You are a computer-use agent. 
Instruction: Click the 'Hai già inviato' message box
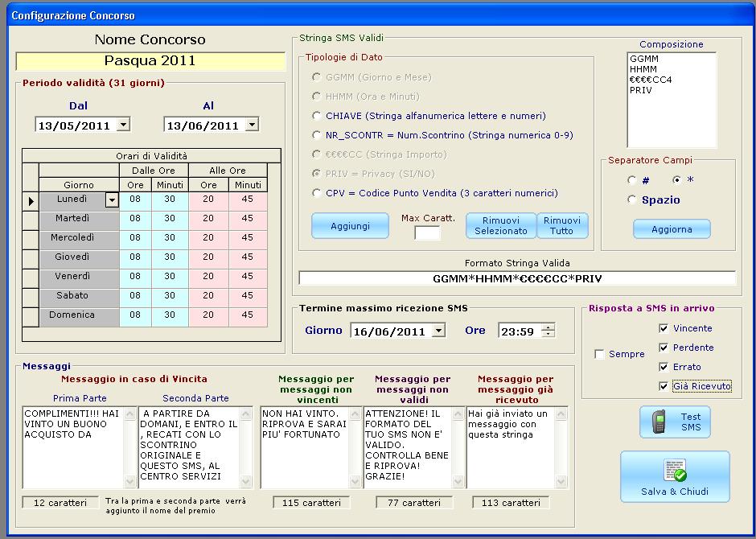pyautogui.click(x=511, y=447)
